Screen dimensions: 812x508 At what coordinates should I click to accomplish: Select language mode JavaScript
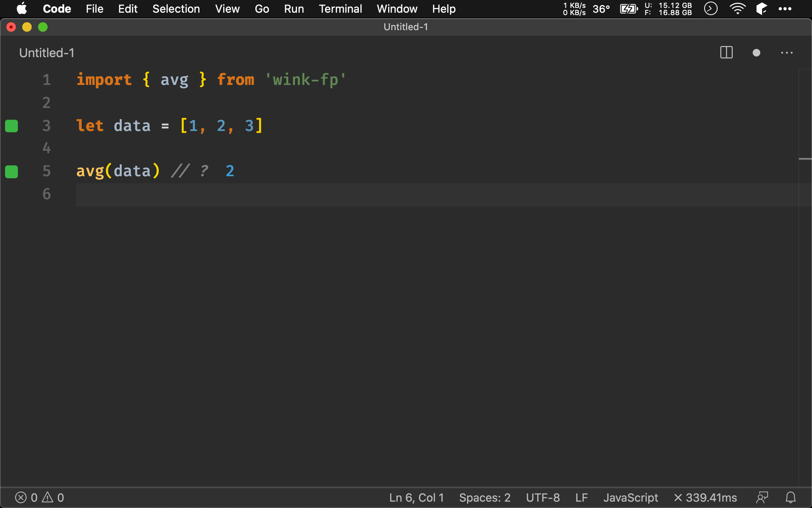[630, 497]
